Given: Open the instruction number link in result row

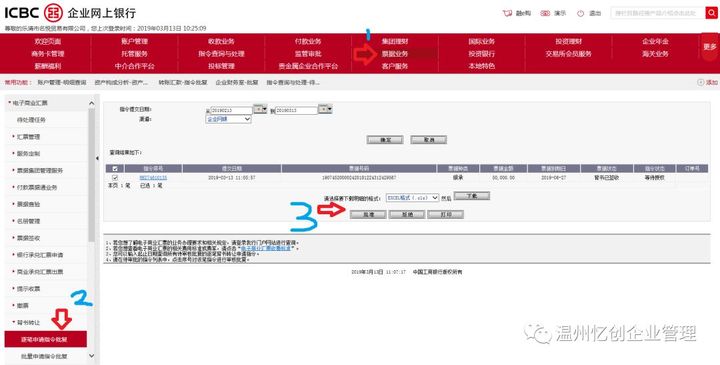Looking at the screenshot, I should 153,178.
